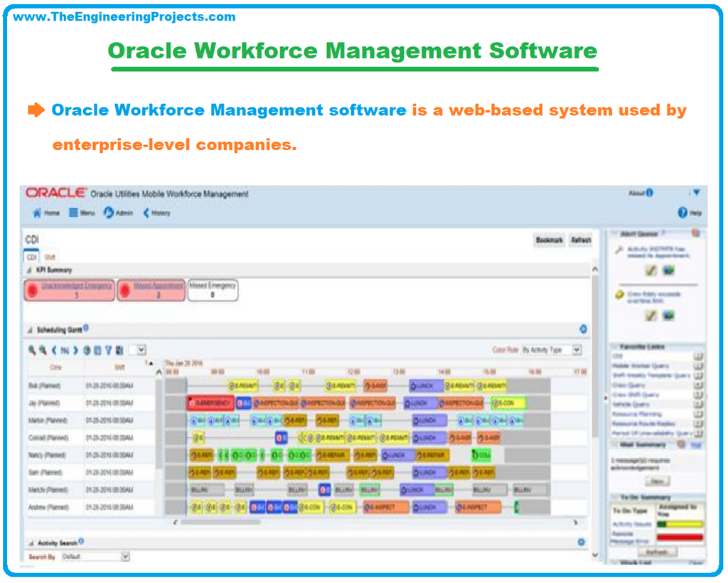Collapse the Alert Queue section
Viewport: 728px width, 583px height.
coord(614,232)
